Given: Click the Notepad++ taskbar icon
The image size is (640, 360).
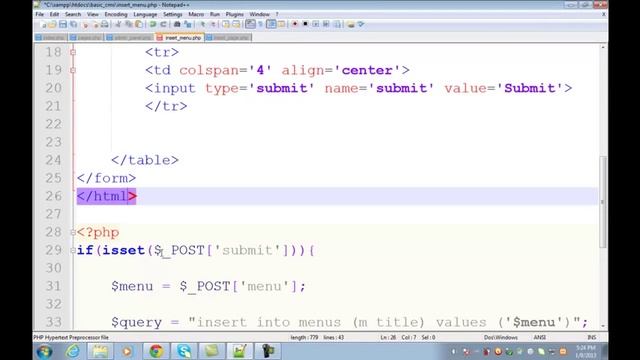Looking at the screenshot, I should coord(239,351).
